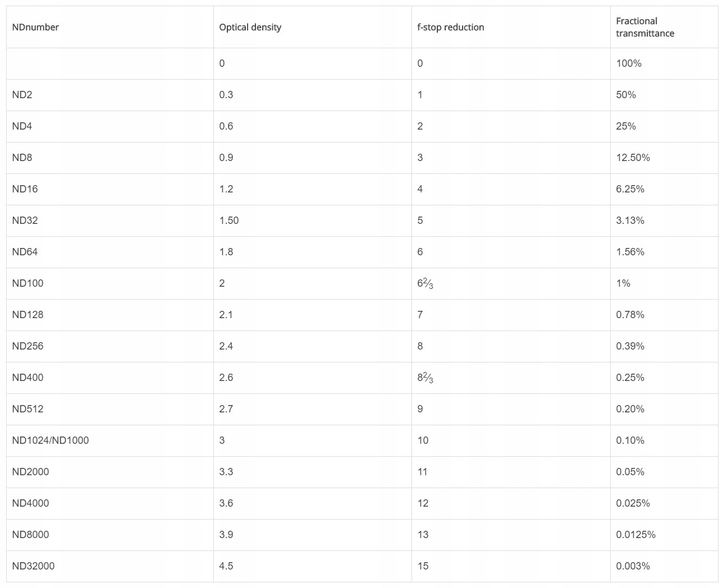This screenshot has width=727, height=588.
Task: Click the f-stop reduction column header
Action: pos(450,27)
